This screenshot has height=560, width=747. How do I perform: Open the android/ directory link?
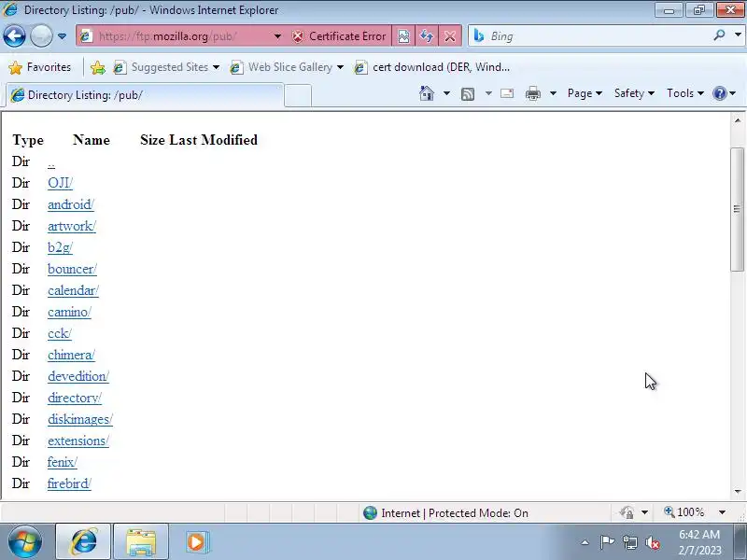[x=71, y=204]
